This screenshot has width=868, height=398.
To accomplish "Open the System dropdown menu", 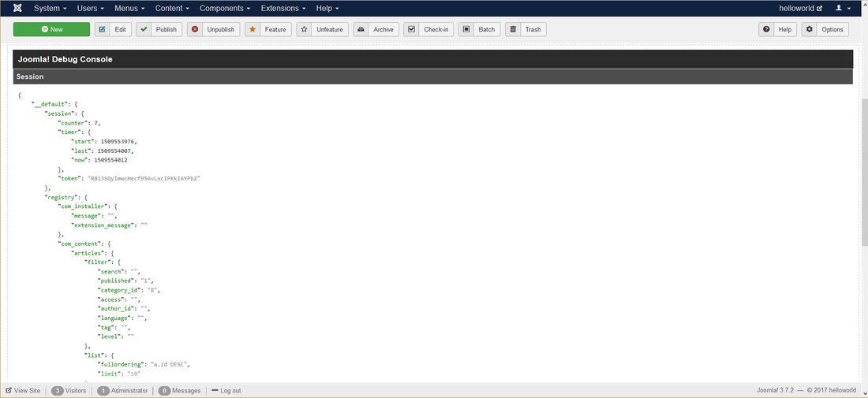I will coord(50,8).
